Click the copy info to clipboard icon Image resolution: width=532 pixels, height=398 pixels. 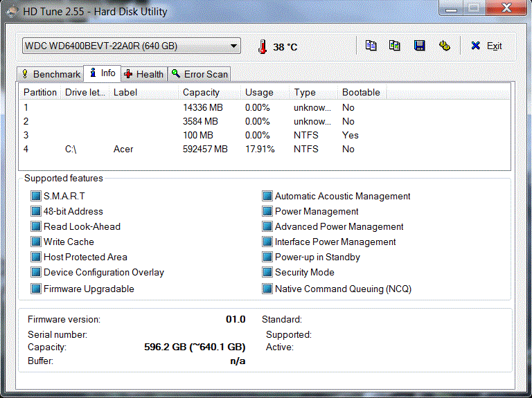pyautogui.click(x=371, y=46)
